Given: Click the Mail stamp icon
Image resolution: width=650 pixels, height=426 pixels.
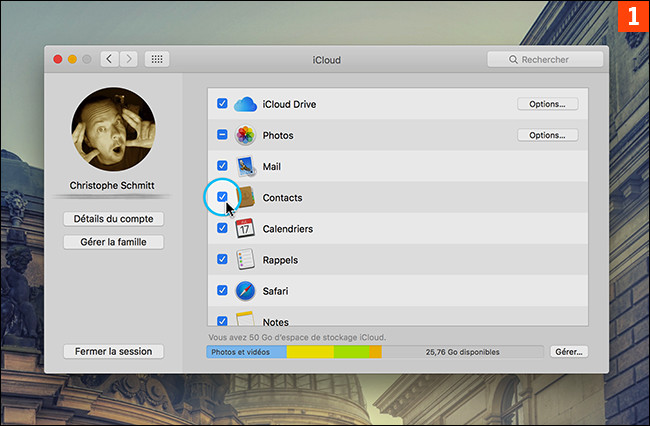Looking at the screenshot, I should pyautogui.click(x=246, y=166).
